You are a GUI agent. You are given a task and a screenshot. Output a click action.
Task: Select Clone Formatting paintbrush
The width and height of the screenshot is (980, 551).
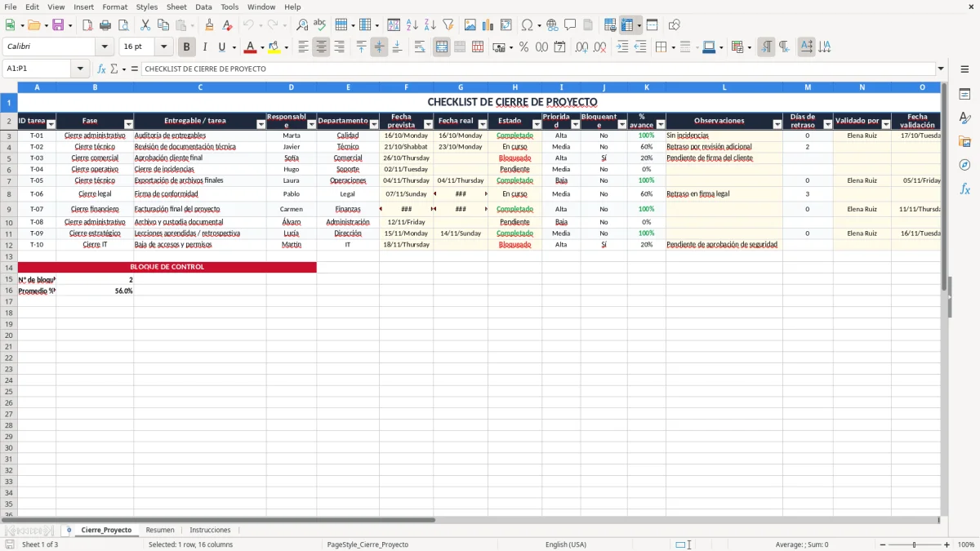click(x=209, y=25)
